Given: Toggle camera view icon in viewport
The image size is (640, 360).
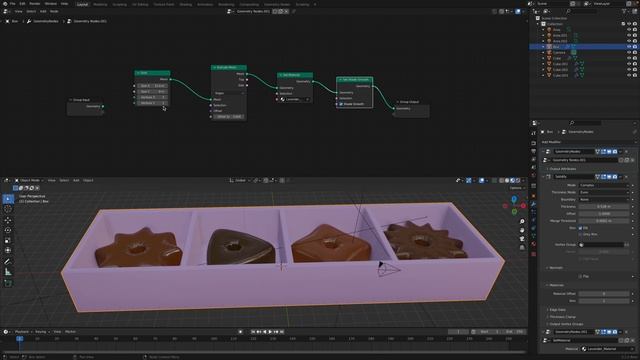Looking at the screenshot, I should click(522, 239).
